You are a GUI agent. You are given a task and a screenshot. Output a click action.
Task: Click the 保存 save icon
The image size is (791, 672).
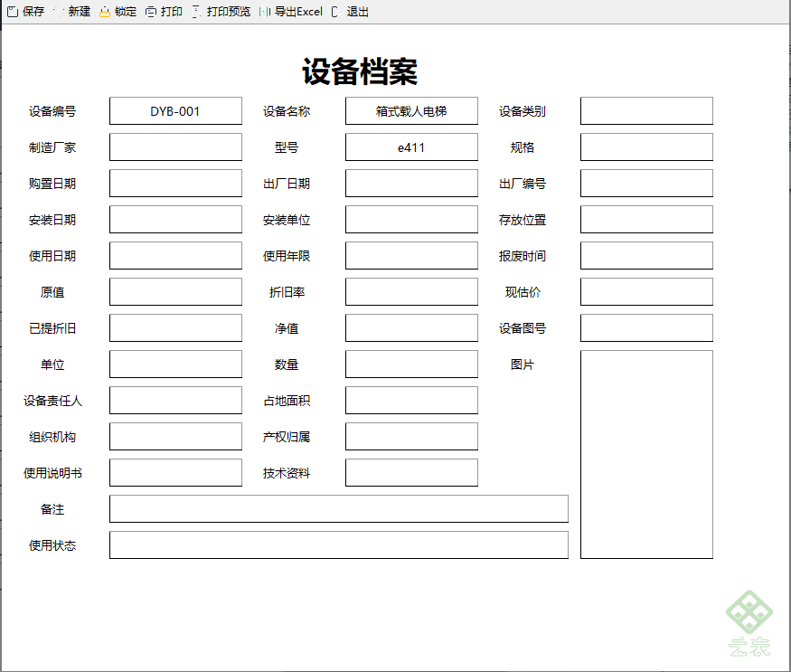13,12
